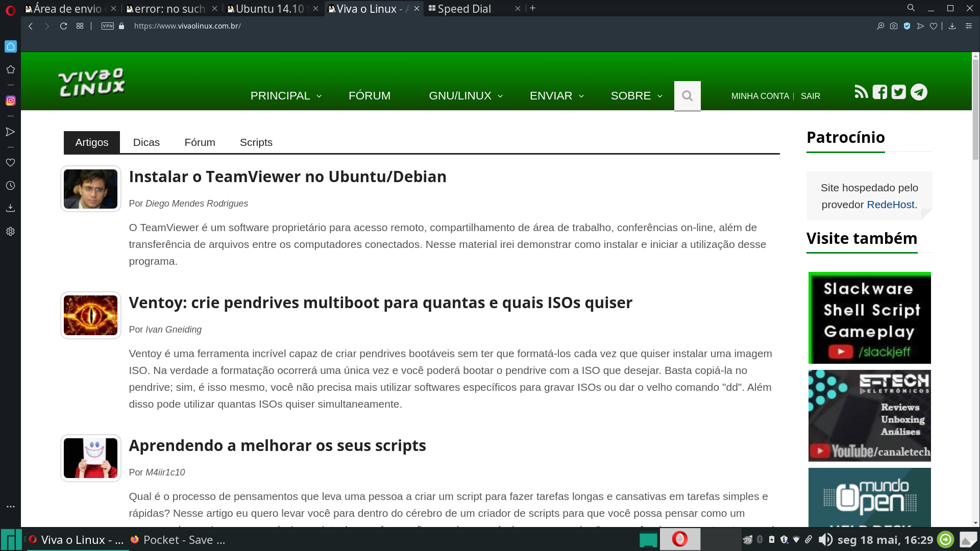Open Settings gear in Opera sidebar
This screenshot has width=980, height=551.
(x=10, y=232)
